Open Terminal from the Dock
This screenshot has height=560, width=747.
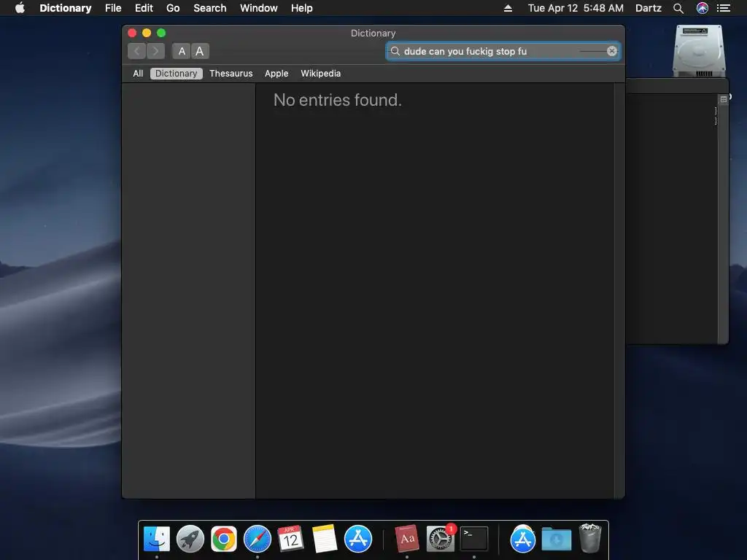[x=474, y=539]
